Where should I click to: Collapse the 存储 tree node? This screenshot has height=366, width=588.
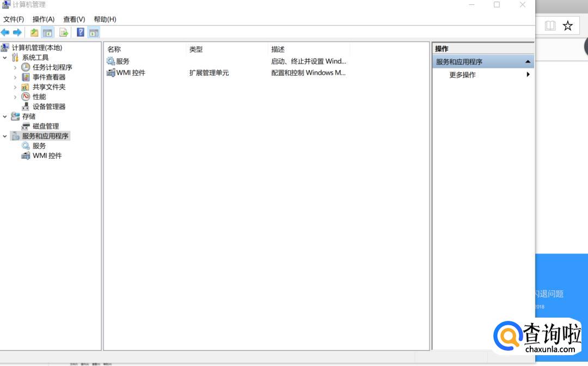pyautogui.click(x=5, y=116)
